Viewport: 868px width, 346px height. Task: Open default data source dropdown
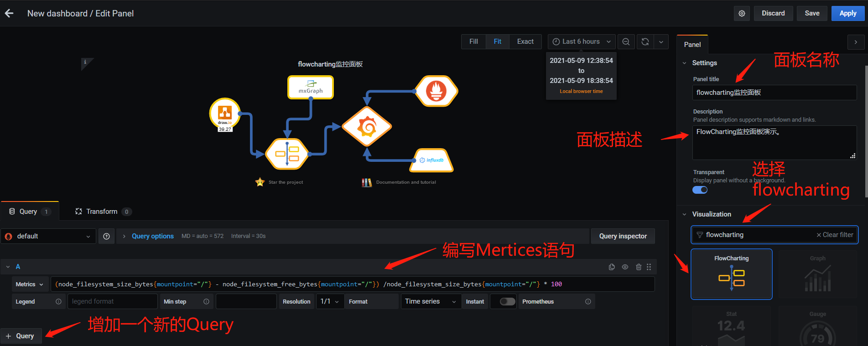click(x=48, y=236)
